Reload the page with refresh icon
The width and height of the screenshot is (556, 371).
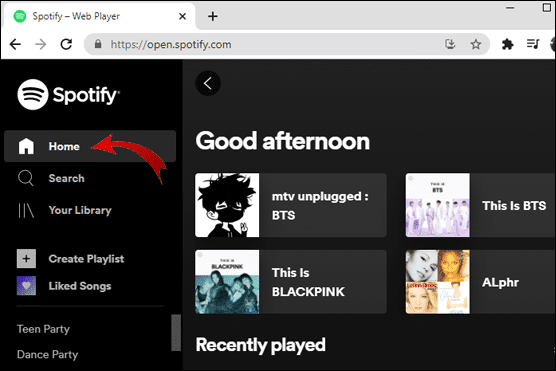click(66, 44)
